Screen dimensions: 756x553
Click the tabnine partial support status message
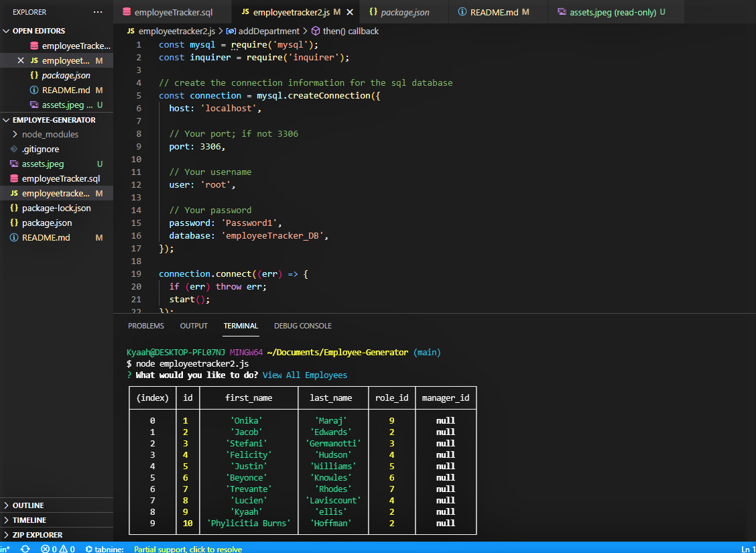pyautogui.click(x=188, y=549)
